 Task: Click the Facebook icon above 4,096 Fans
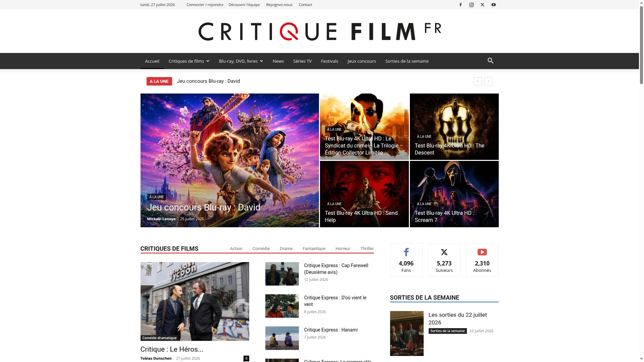point(406,252)
